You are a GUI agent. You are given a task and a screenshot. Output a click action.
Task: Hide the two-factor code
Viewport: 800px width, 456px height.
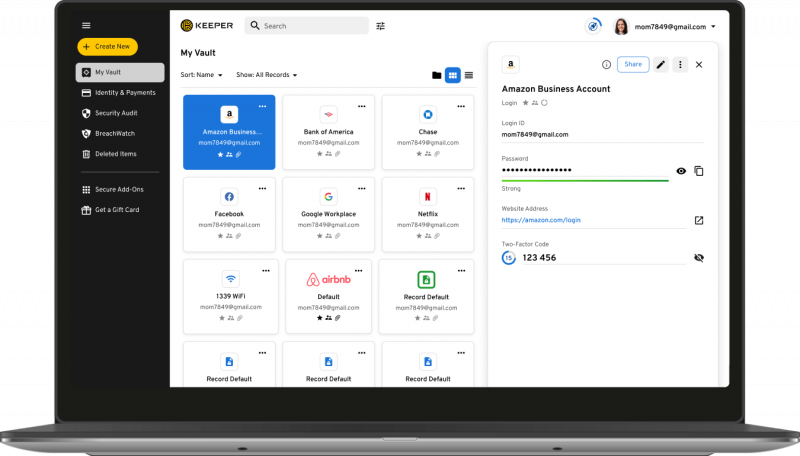(699, 258)
